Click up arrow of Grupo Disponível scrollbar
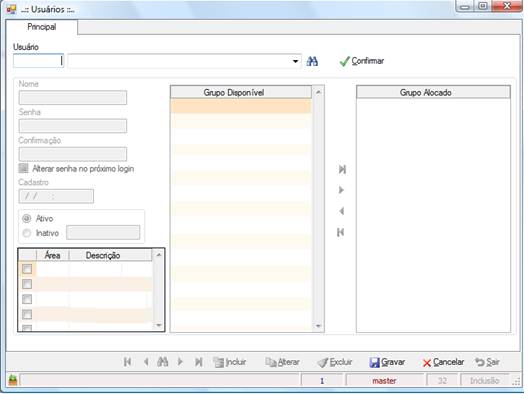Viewport: 524px width, 394px height. pyautogui.click(x=318, y=92)
